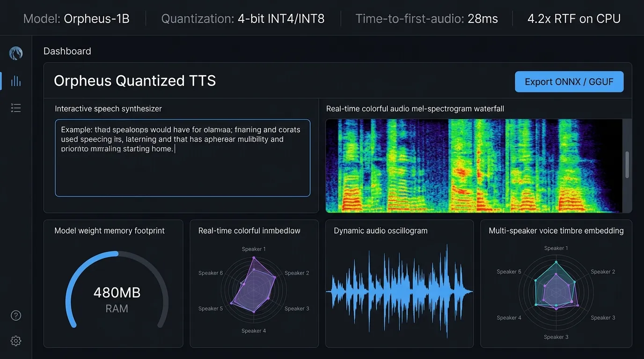Click Speaker 4 label in timbre embedding chart
This screenshot has height=359, width=644.
509,318
